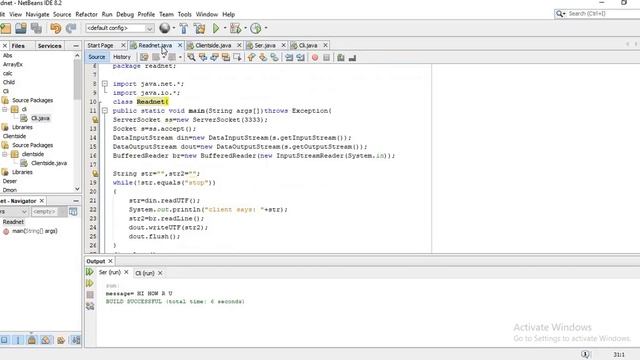The image size is (640, 360).
Task: Open browser selection dropdown arrow
Action: (x=174, y=28)
